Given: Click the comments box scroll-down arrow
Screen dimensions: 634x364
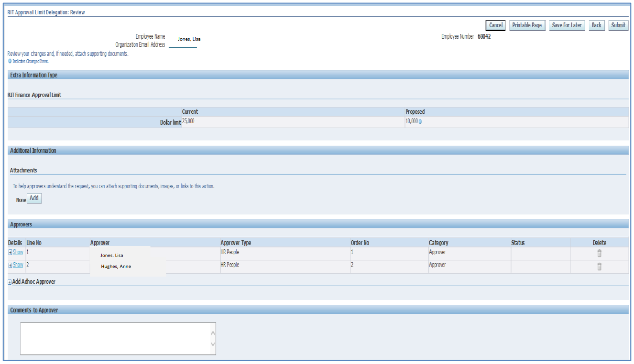Looking at the screenshot, I should click(x=213, y=344).
